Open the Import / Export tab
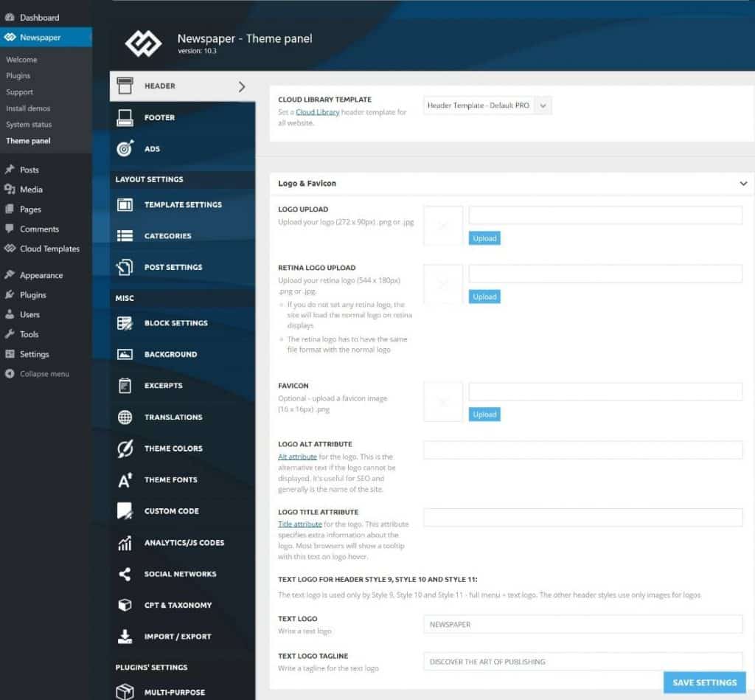The height and width of the screenshot is (700, 755). tap(183, 637)
